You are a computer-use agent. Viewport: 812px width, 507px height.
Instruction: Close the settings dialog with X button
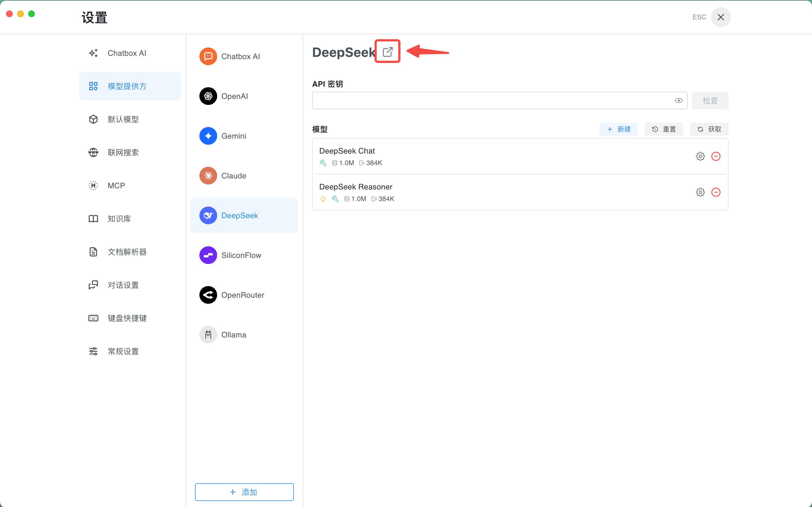[720, 17]
